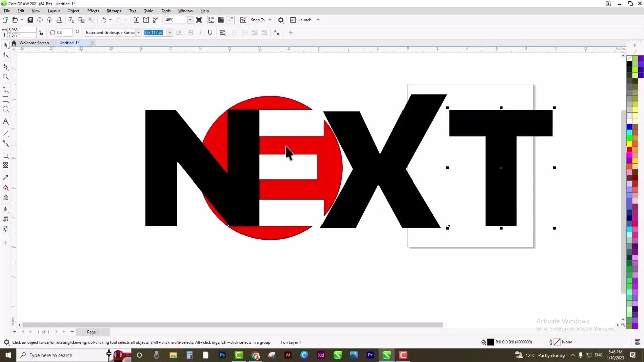Open the font name dropdown list

(x=138, y=33)
